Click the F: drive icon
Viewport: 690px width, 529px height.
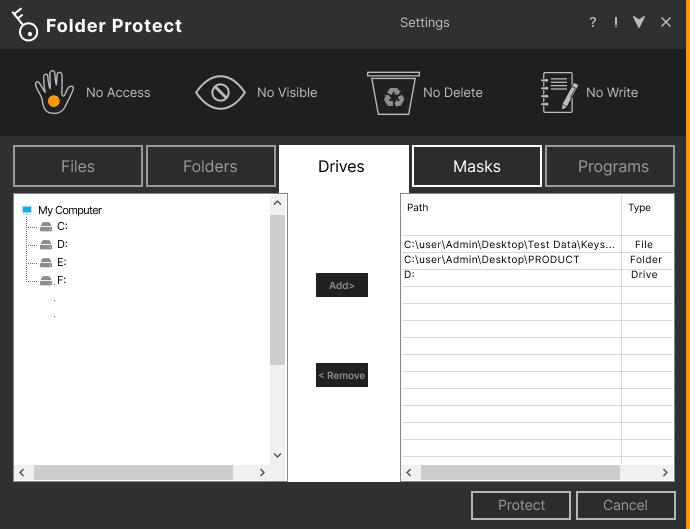(x=46, y=280)
